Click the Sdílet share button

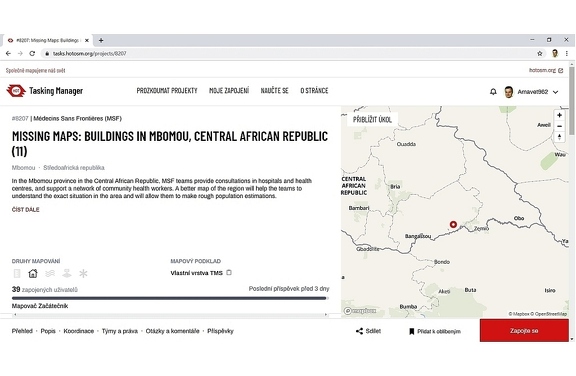tap(368, 331)
